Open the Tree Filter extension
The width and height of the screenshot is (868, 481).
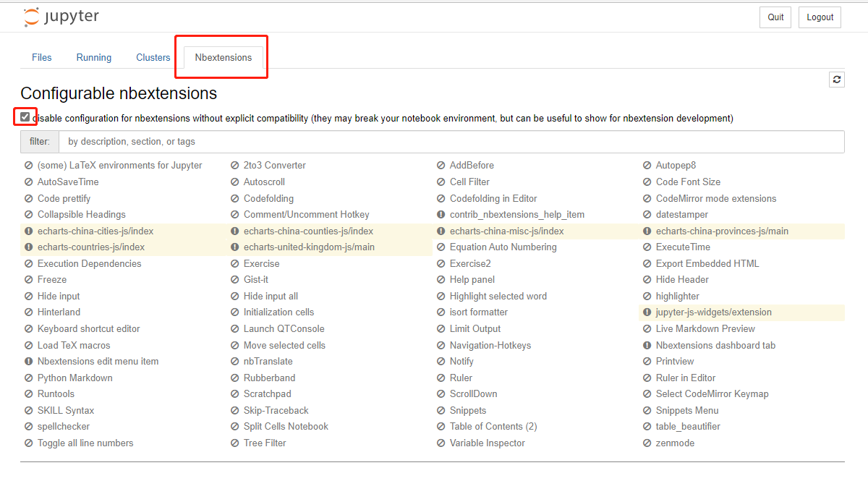[x=265, y=443]
